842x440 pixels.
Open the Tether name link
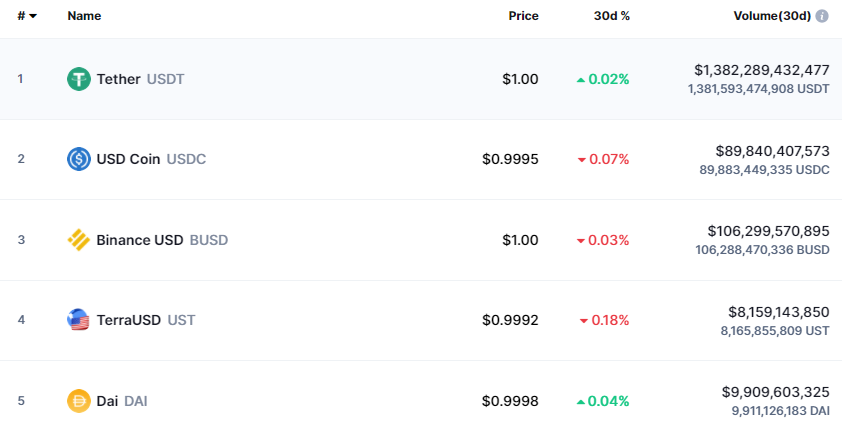(x=119, y=79)
